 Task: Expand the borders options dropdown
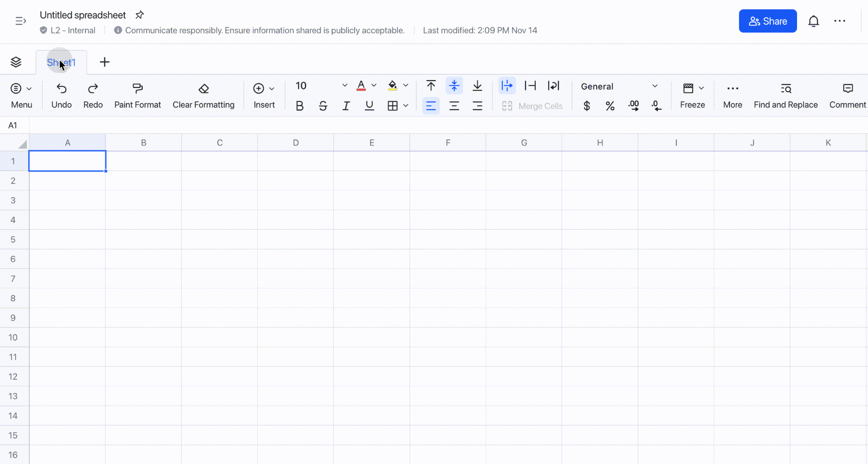[x=405, y=105]
